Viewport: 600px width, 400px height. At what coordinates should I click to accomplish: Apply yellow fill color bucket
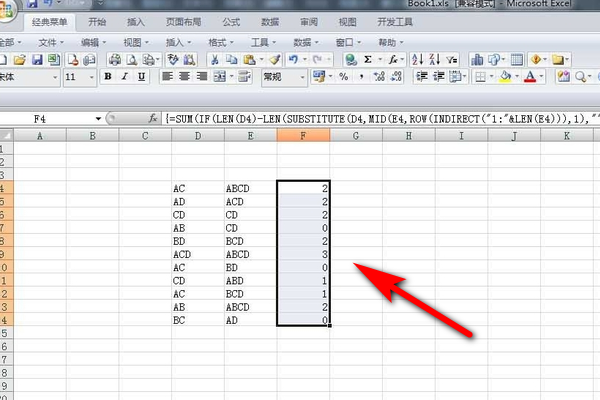tap(505, 77)
